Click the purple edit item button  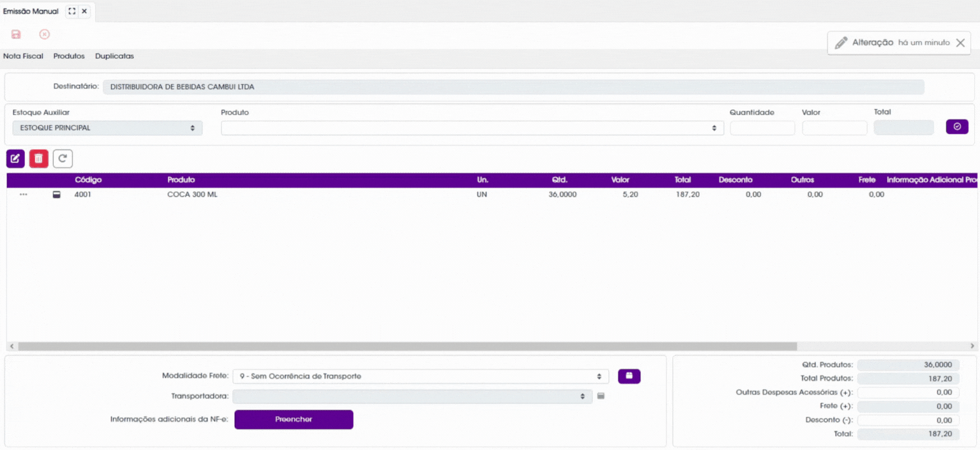pos(15,158)
